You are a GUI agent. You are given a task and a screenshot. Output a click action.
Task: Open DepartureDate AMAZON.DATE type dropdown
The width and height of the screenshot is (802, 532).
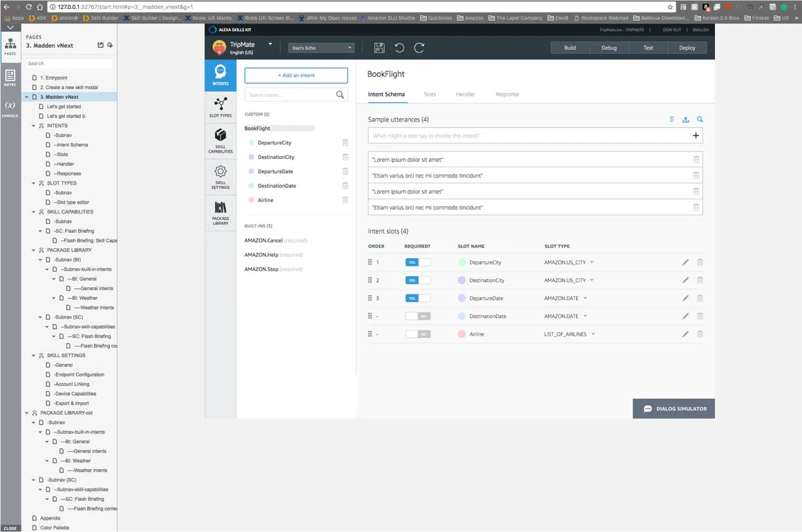click(585, 298)
